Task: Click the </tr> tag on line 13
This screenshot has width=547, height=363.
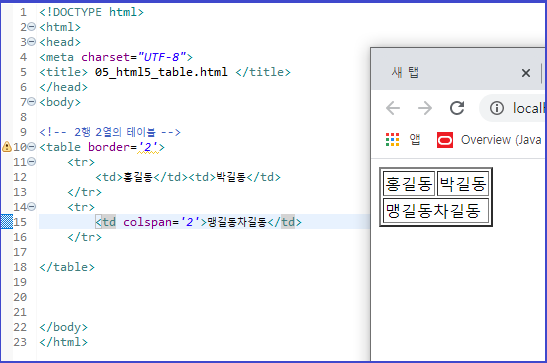Action: 84,192
